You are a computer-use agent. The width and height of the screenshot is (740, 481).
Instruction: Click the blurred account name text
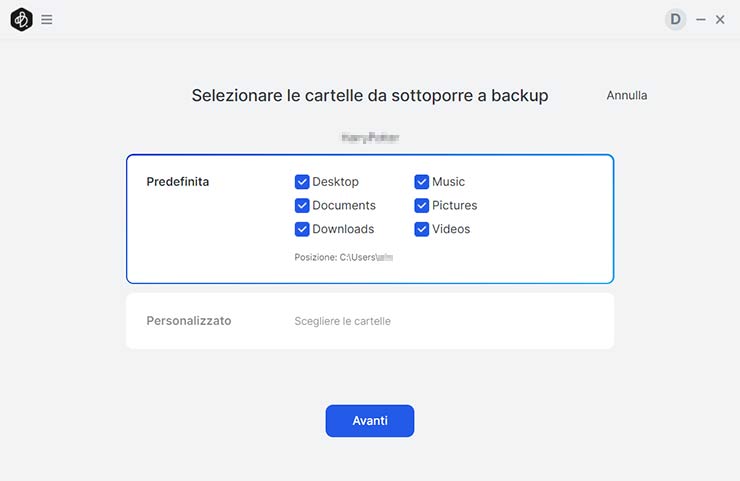pos(370,136)
